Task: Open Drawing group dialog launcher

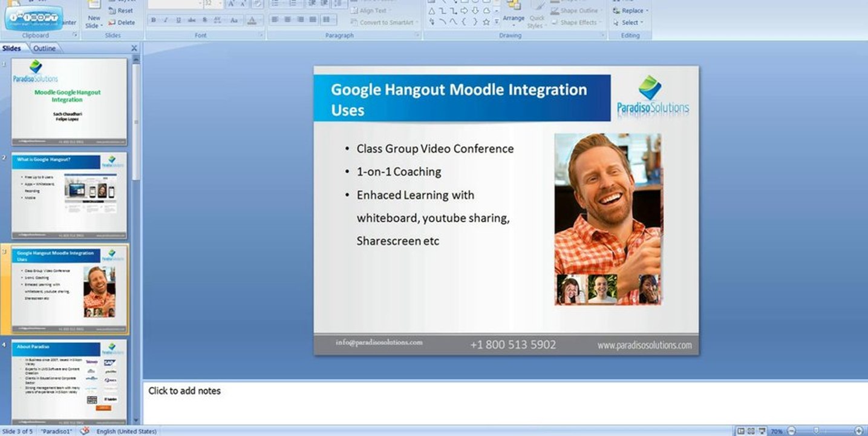Action: click(602, 36)
